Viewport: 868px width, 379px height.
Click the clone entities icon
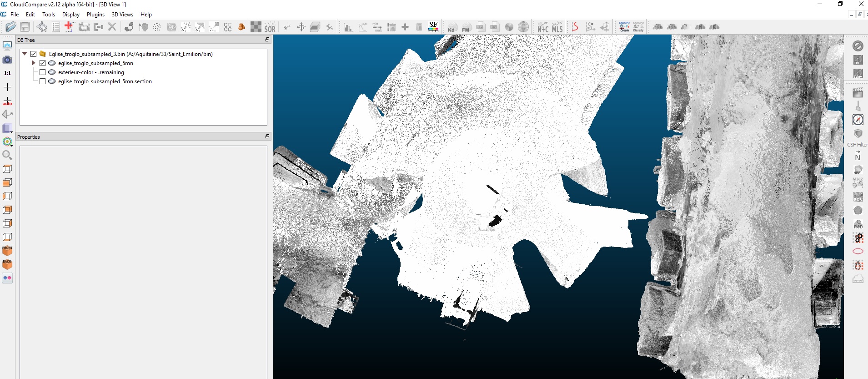click(x=84, y=27)
